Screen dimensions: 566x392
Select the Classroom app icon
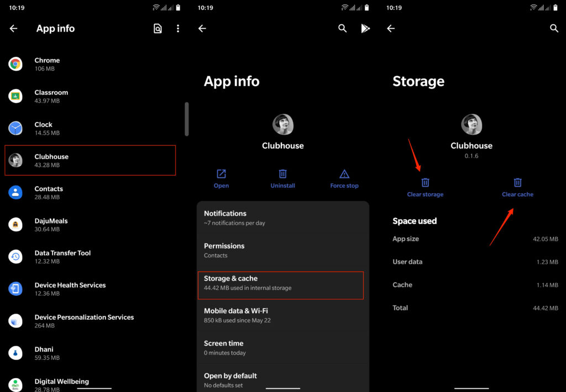(x=15, y=96)
